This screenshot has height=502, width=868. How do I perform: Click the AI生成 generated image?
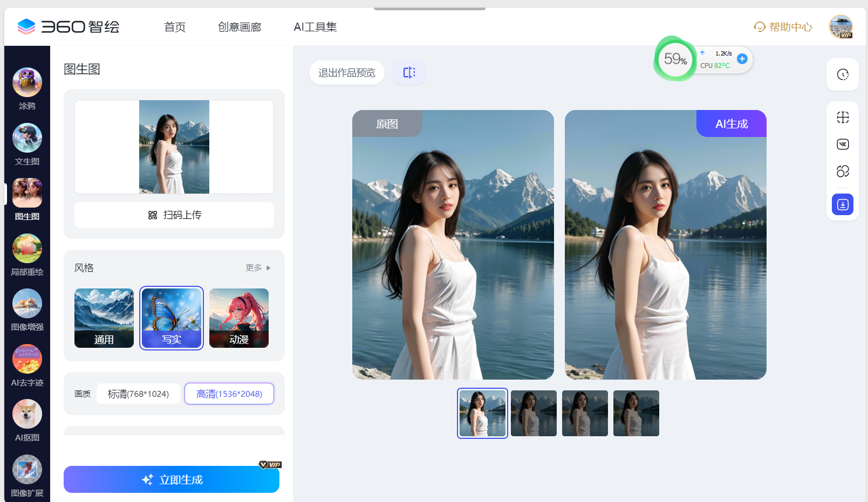tap(666, 245)
